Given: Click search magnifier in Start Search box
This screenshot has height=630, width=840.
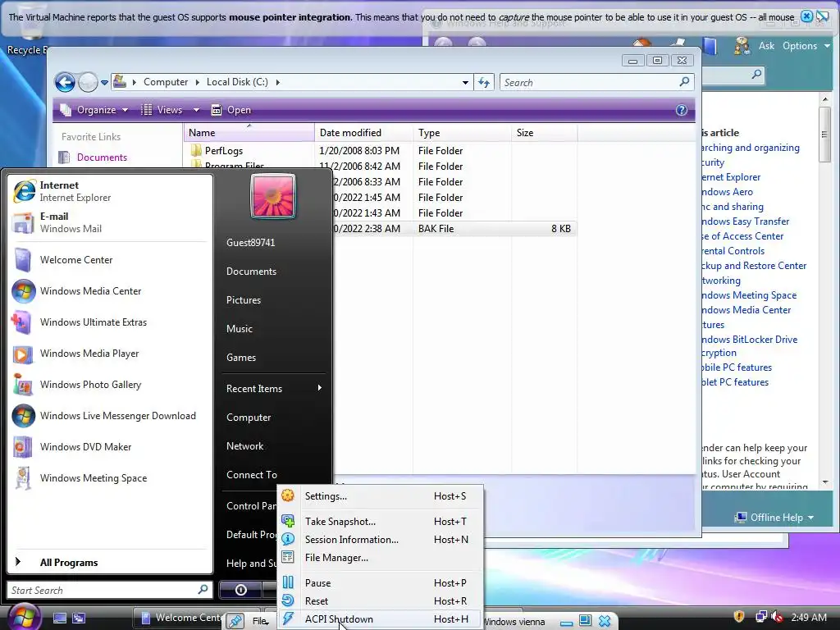Looking at the screenshot, I should point(203,590).
